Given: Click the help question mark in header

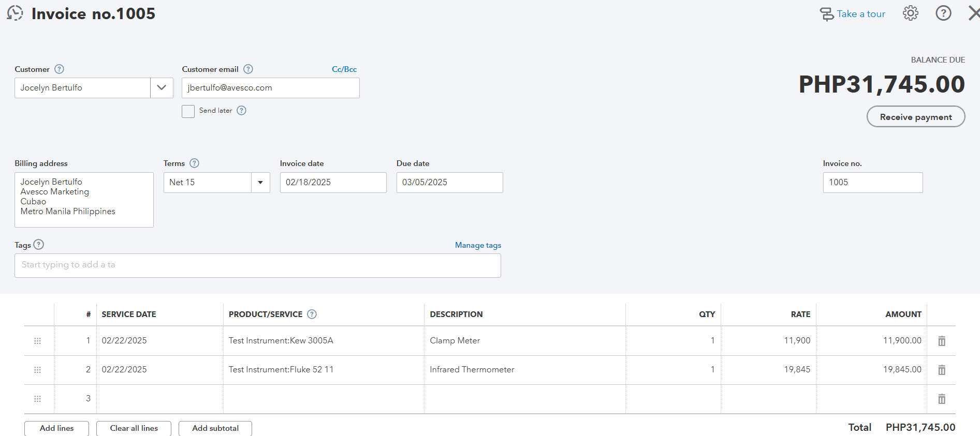Looking at the screenshot, I should [x=943, y=13].
